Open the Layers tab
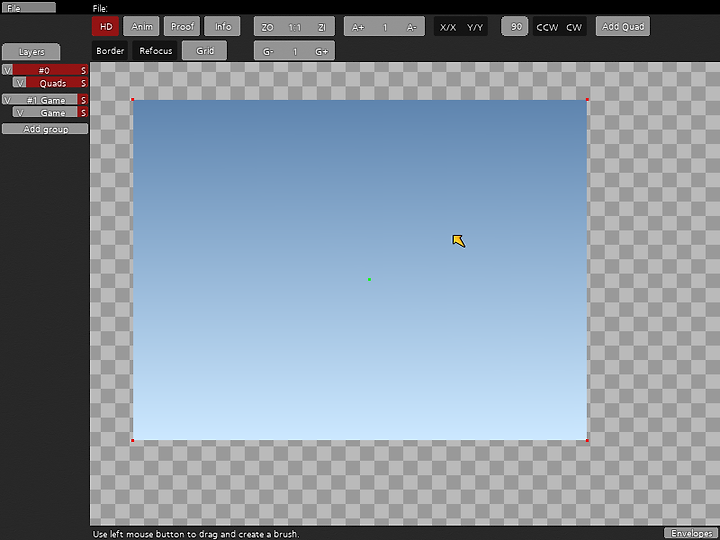 31,51
